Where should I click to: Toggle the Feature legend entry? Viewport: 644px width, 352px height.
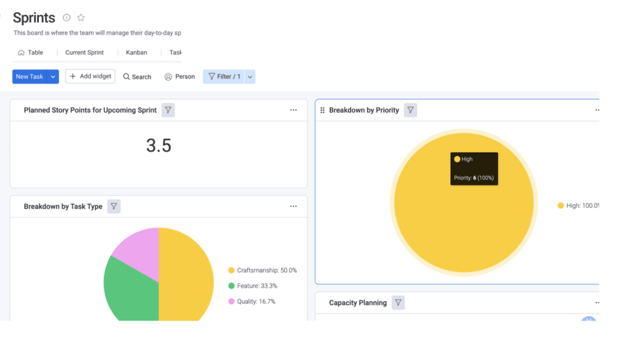pyautogui.click(x=253, y=286)
